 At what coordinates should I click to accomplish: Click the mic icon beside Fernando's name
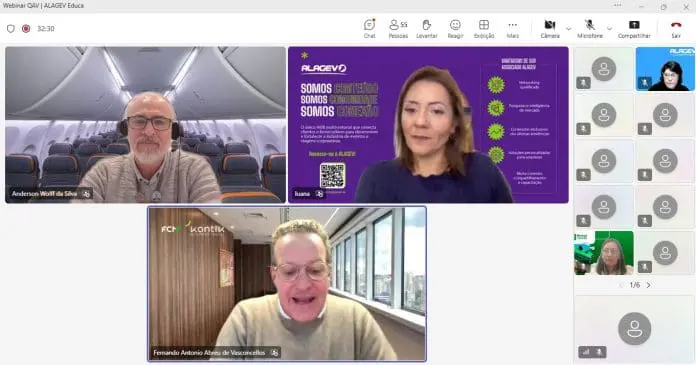tap(274, 353)
